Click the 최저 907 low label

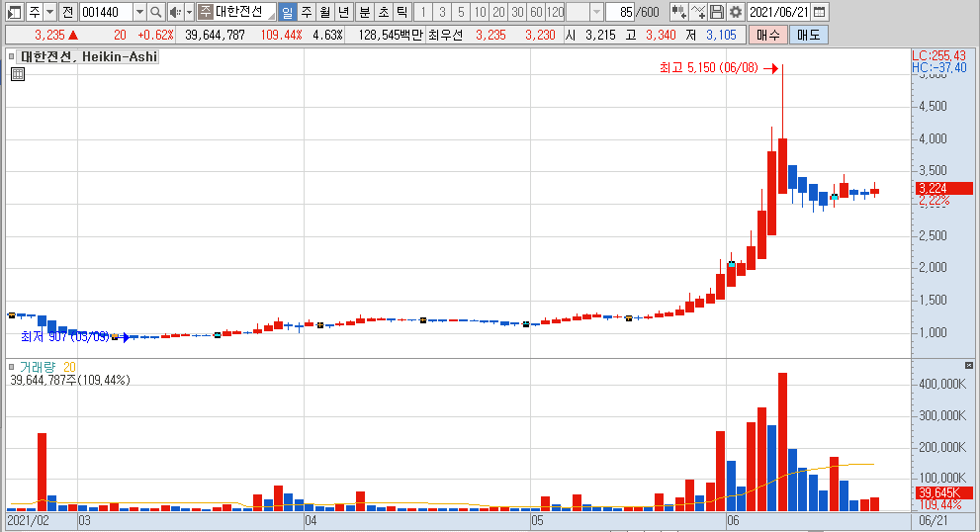65,337
